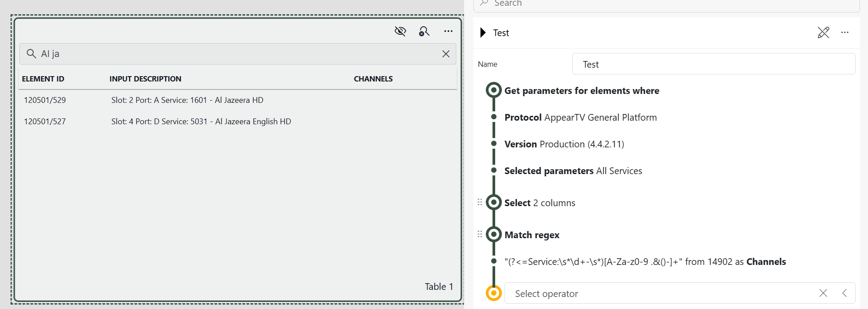Open the table's three-dot options menu
The height and width of the screenshot is (309, 868).
[448, 31]
